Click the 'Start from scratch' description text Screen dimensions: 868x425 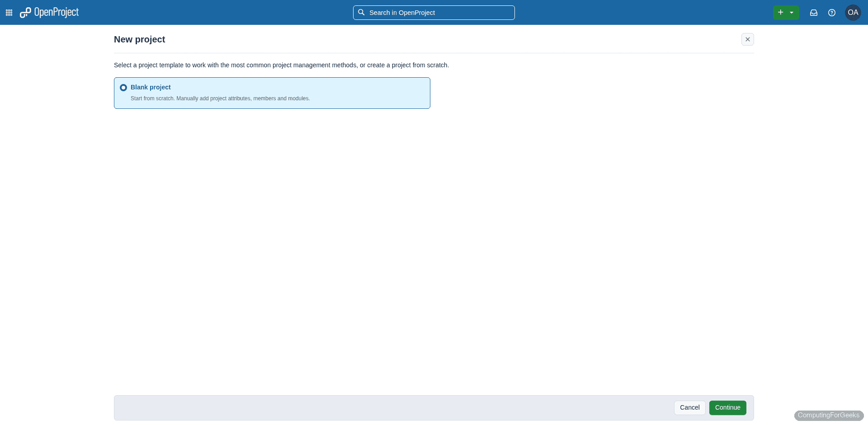(x=220, y=98)
